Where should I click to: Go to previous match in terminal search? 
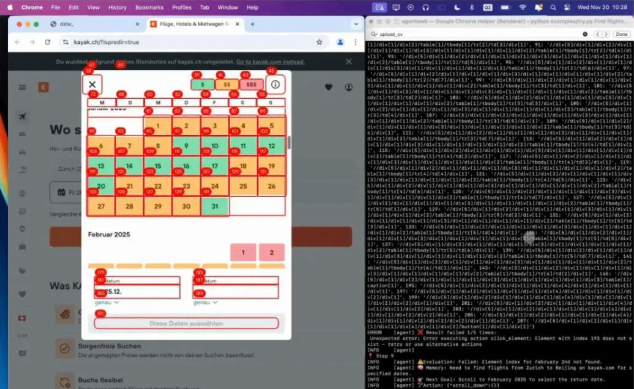point(598,34)
